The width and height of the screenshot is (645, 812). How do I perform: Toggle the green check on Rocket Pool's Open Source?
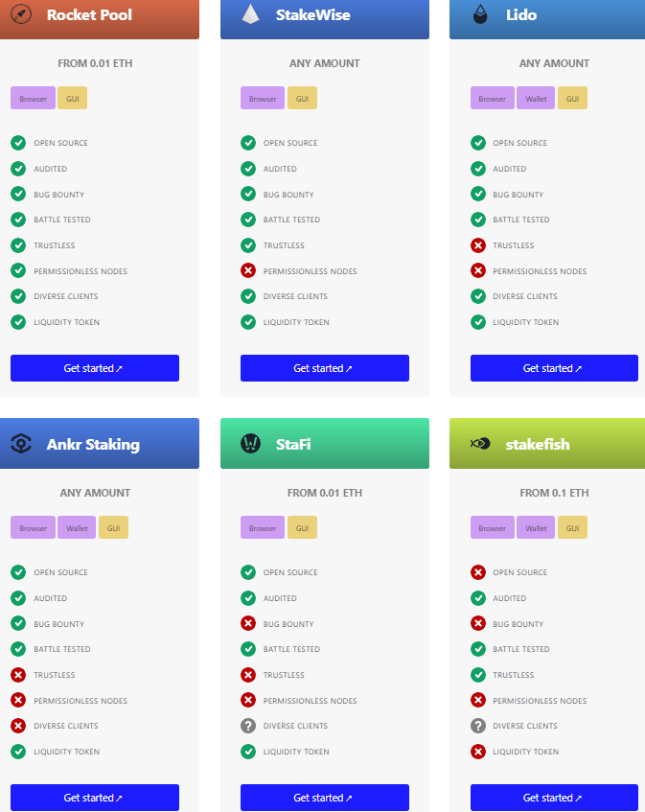pyautogui.click(x=18, y=143)
